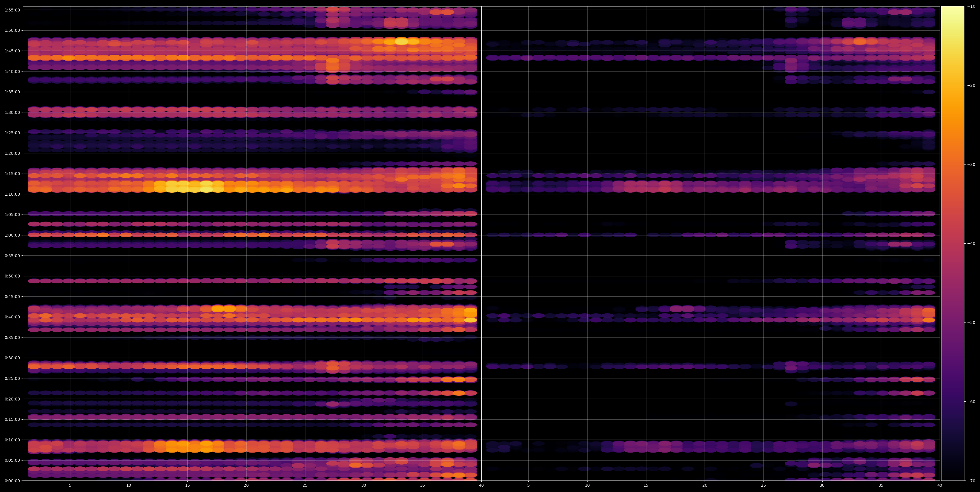Click the 0:00:00 time axis label
The height and width of the screenshot is (492, 980).
[12, 481]
